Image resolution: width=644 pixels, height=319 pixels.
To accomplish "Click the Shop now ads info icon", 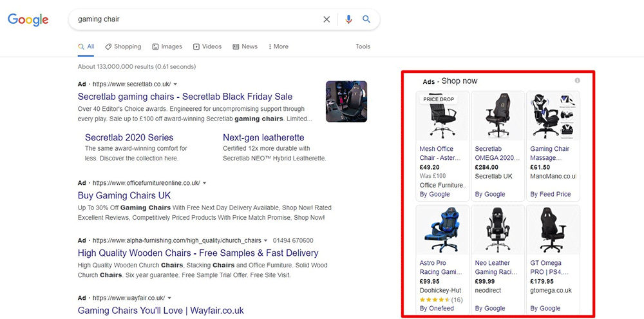I will point(577,81).
